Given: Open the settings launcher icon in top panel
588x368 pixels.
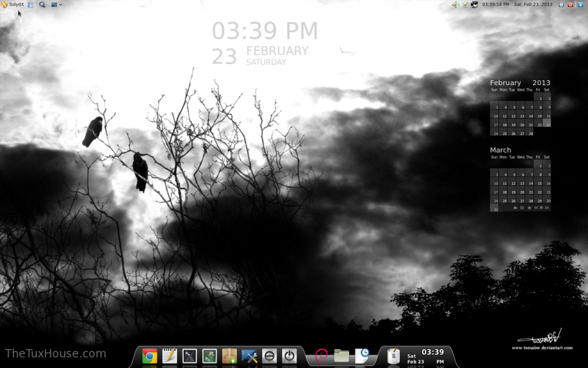Looking at the screenshot, I should click(54, 5).
